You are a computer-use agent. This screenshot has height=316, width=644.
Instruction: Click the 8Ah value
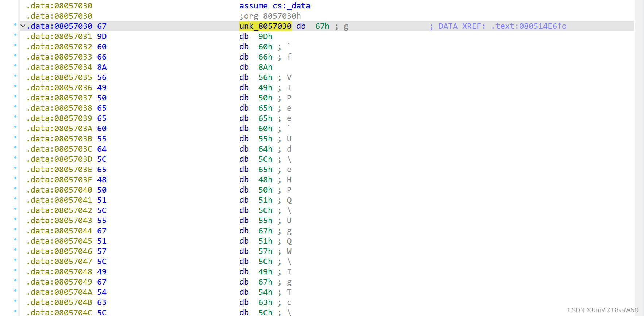[x=265, y=67]
